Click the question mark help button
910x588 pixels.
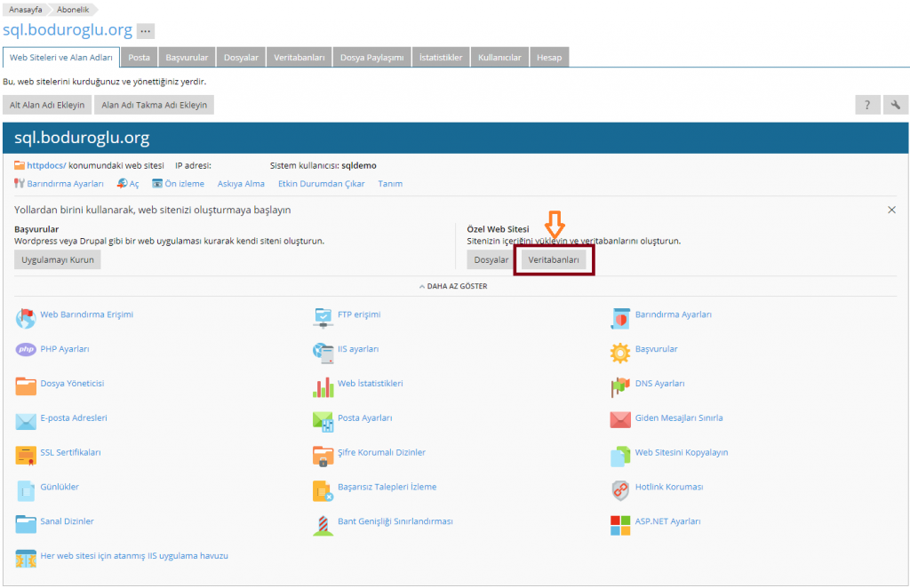[868, 105]
